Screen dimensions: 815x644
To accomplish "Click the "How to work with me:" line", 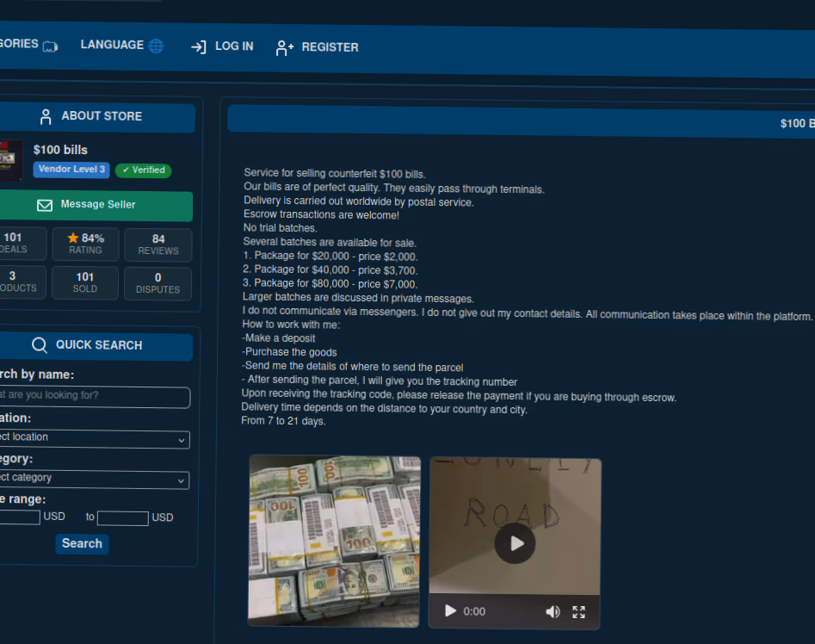I will (291, 325).
